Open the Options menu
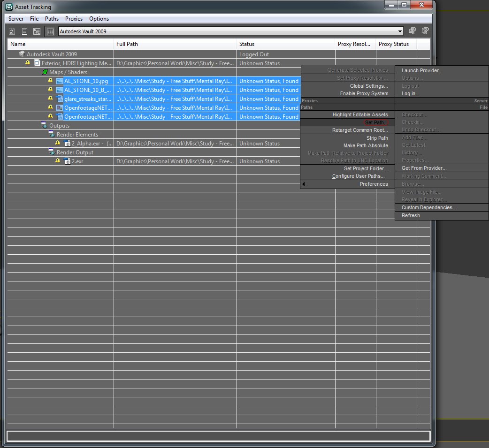 coord(99,19)
